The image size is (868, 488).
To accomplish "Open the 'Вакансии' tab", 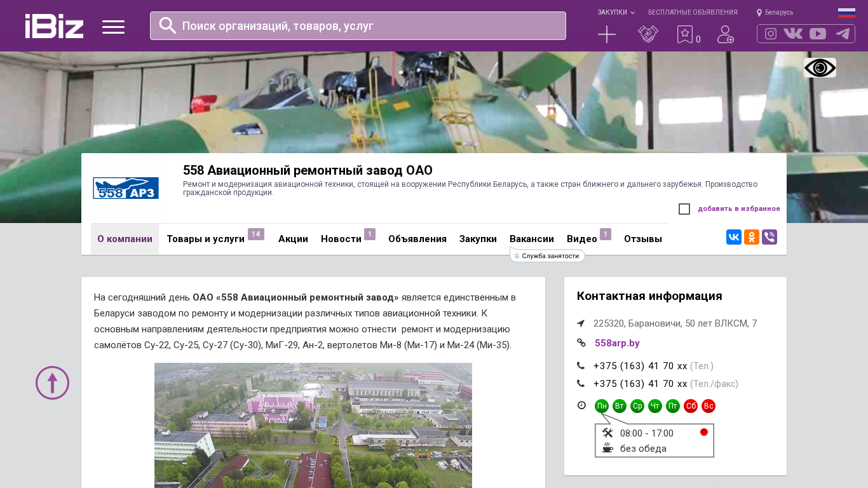I will click(x=531, y=239).
